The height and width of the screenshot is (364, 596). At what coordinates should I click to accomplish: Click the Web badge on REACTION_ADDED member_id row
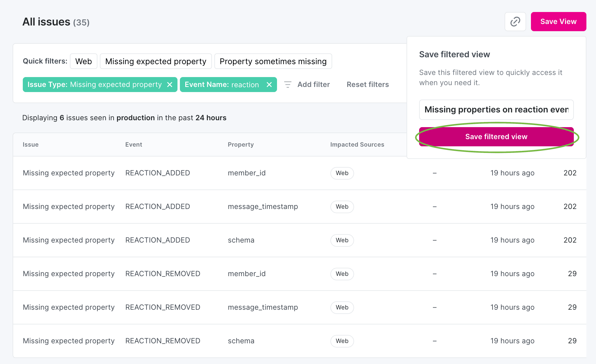342,173
